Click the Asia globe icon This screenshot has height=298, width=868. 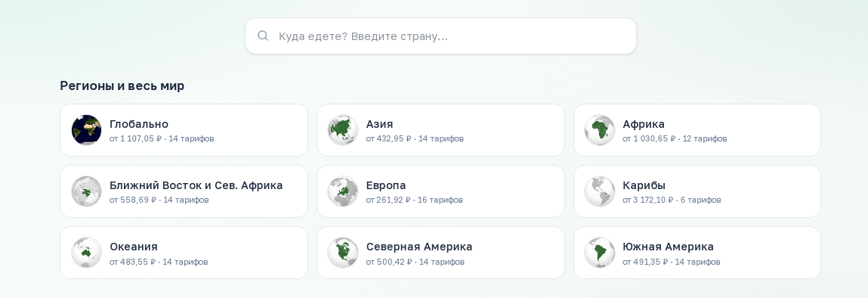[x=343, y=130]
